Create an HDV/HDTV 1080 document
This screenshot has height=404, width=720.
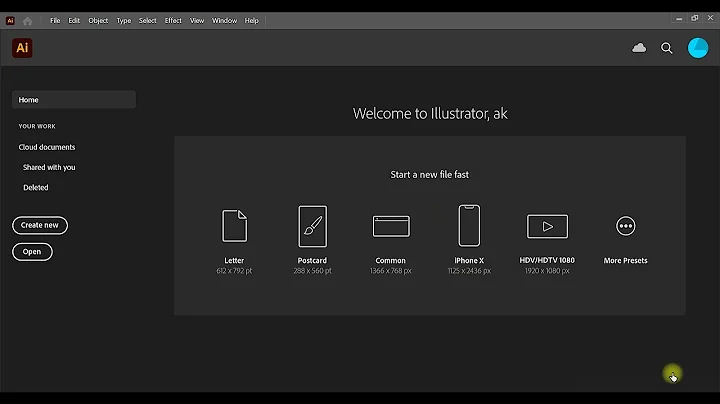[x=547, y=226]
